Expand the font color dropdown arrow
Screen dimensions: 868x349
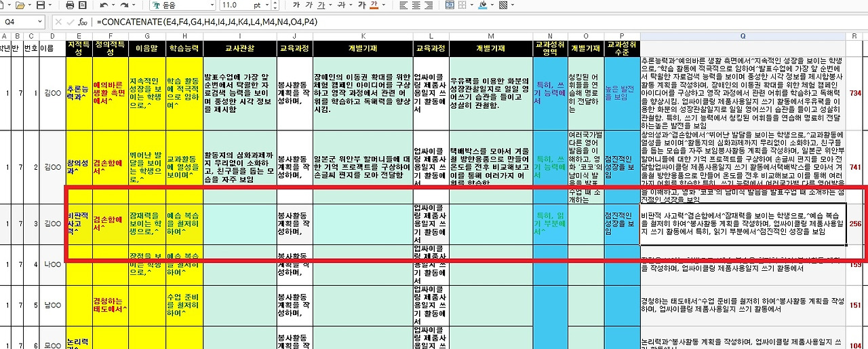(384, 5)
